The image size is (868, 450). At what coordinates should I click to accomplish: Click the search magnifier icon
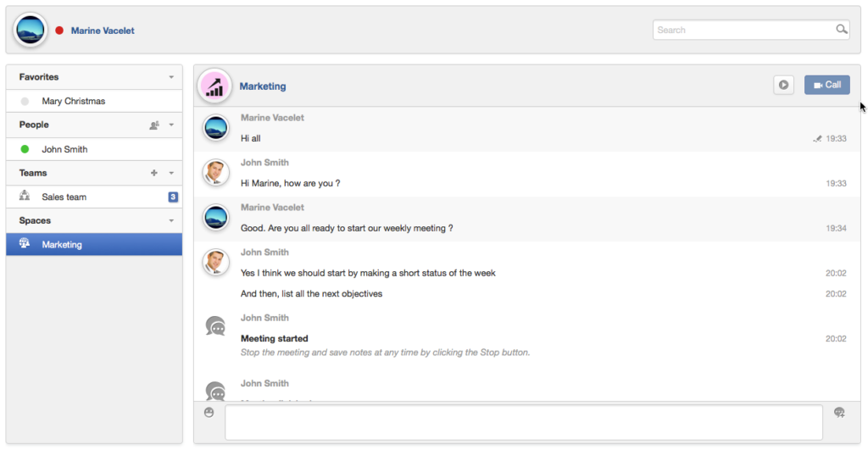842,30
